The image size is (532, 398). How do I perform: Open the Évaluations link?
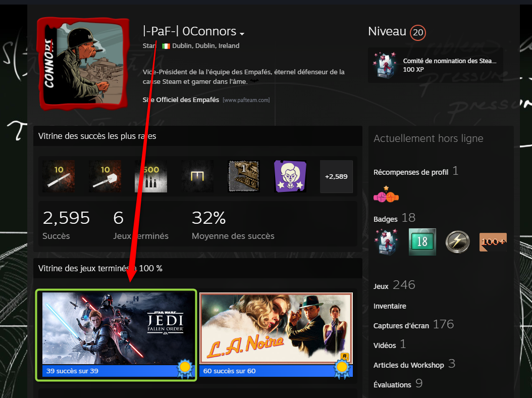click(392, 385)
